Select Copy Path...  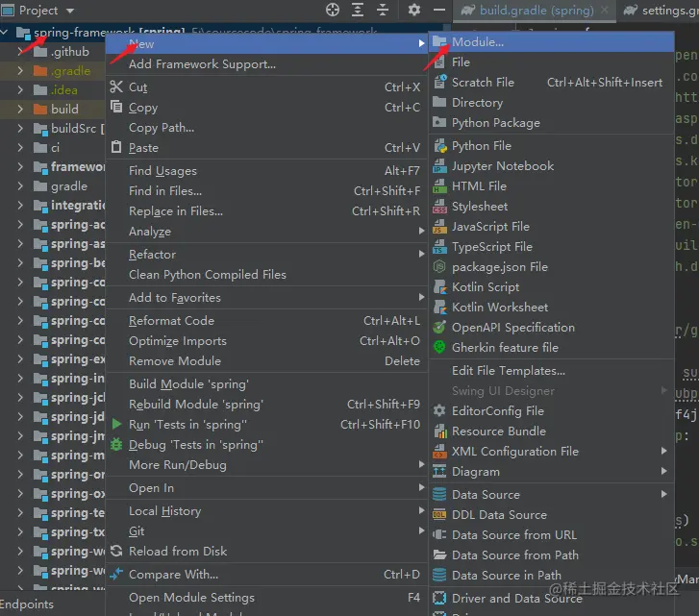coord(266,128)
